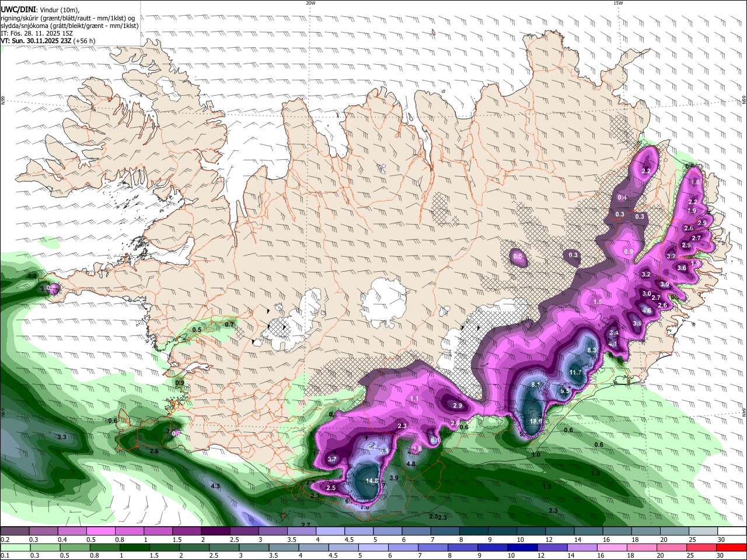Viewport: 747px width, 560px height.
Task: Pick the lavender 4 swatch in top legend row
Action: click(330, 531)
